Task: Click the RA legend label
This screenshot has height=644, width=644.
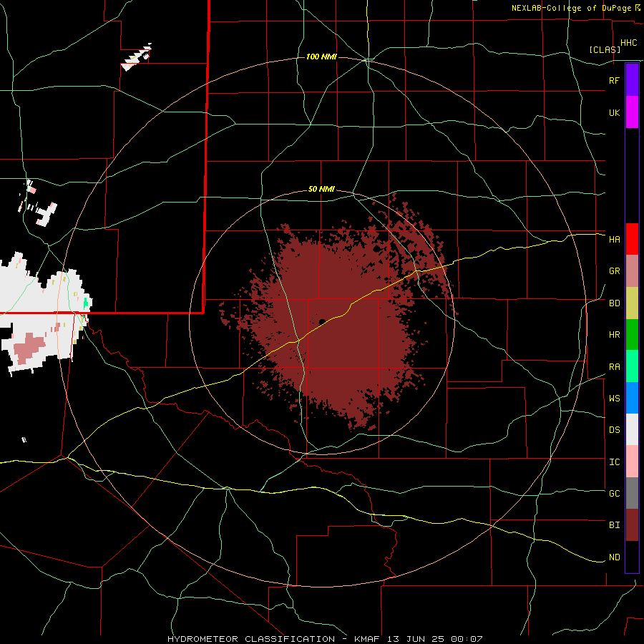Action: [614, 367]
